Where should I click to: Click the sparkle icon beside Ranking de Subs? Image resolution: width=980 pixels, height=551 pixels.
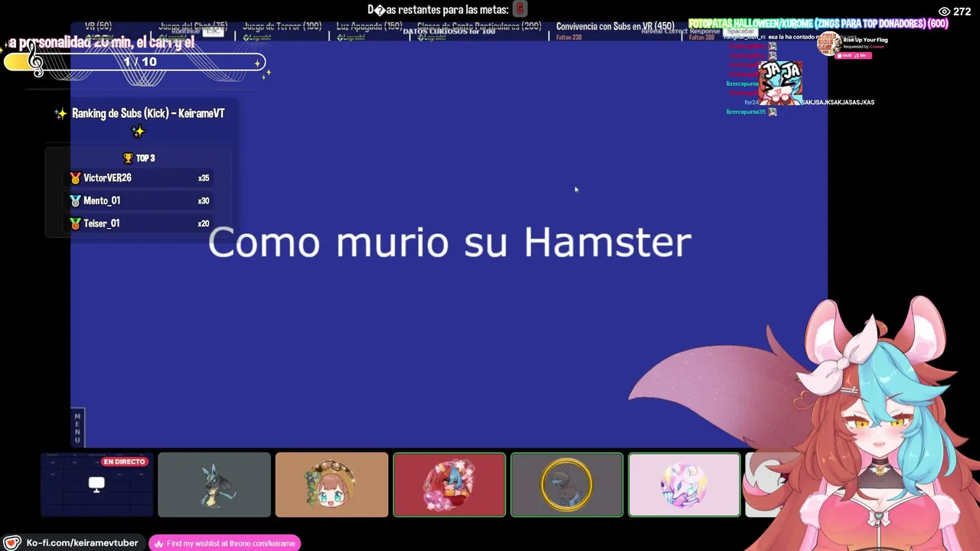pyautogui.click(x=60, y=113)
